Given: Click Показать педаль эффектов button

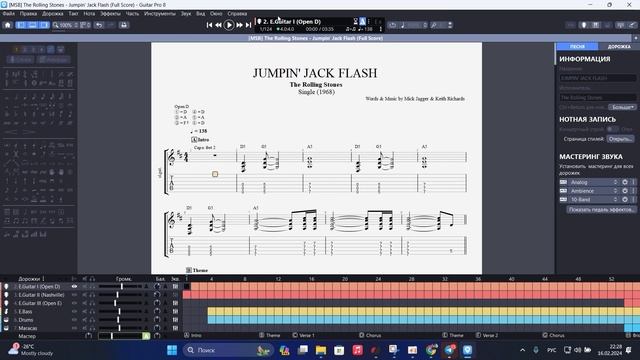Looking at the screenshot, I should [x=601, y=209].
